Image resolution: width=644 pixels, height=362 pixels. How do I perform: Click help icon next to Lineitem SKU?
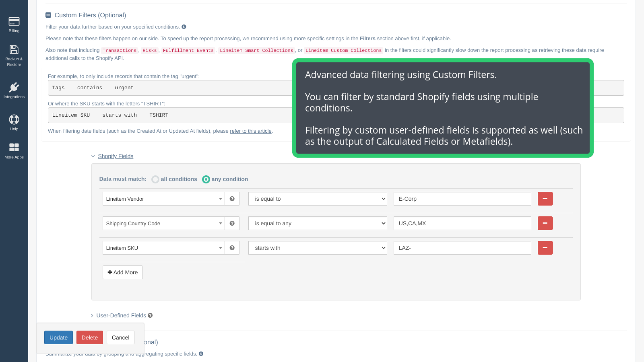click(x=232, y=248)
